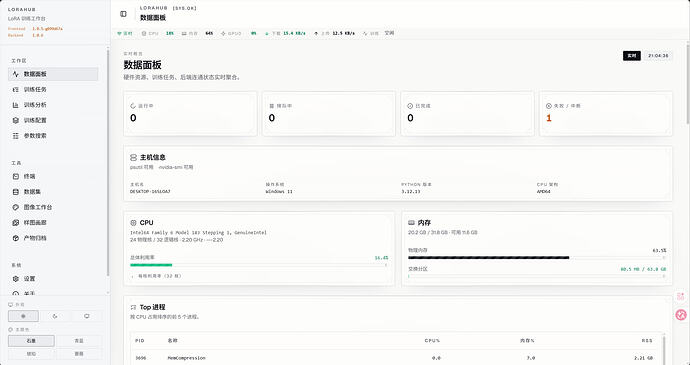
Task: Click the RSS column header
Action: [647, 341]
